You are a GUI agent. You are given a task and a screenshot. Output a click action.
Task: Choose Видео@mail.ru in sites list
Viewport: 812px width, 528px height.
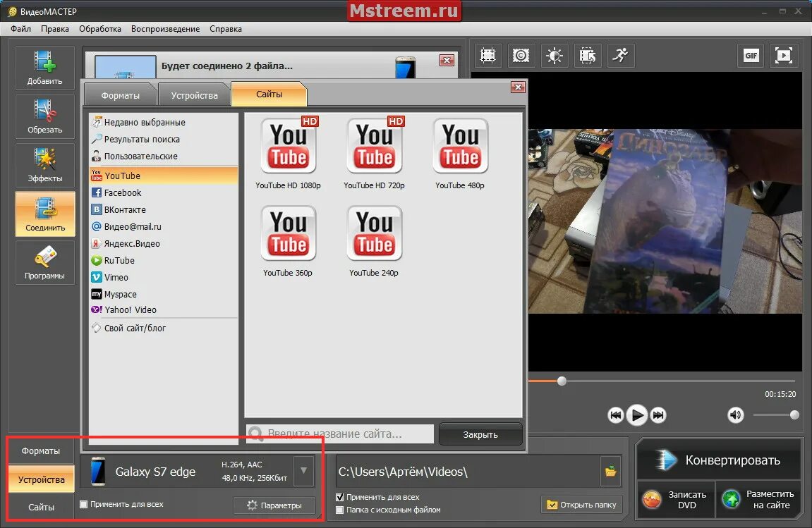[x=163, y=227]
